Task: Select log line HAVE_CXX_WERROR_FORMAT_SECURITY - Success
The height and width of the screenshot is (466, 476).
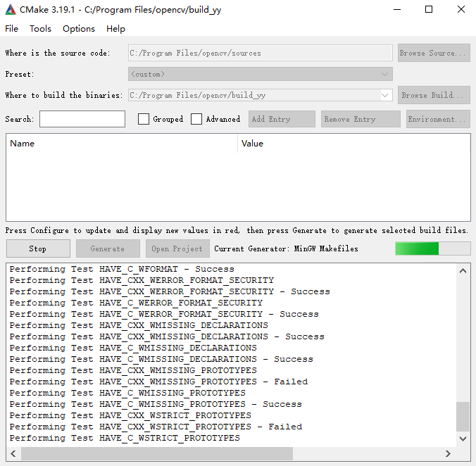Action: (x=170, y=291)
